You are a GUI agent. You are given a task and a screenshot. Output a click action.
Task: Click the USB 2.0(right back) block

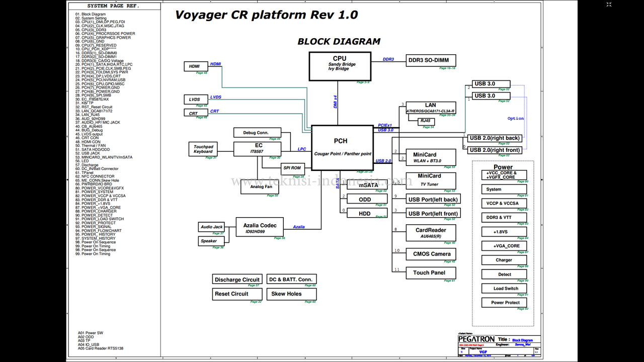point(494,138)
